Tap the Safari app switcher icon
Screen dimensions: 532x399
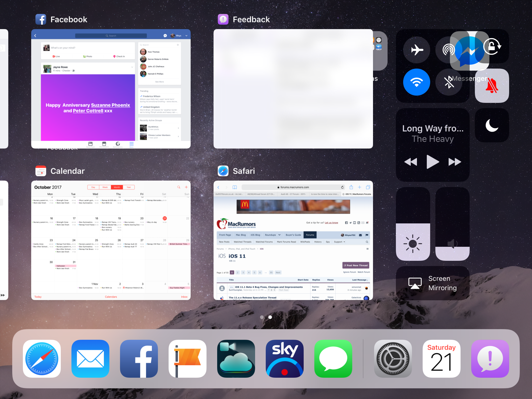click(223, 171)
